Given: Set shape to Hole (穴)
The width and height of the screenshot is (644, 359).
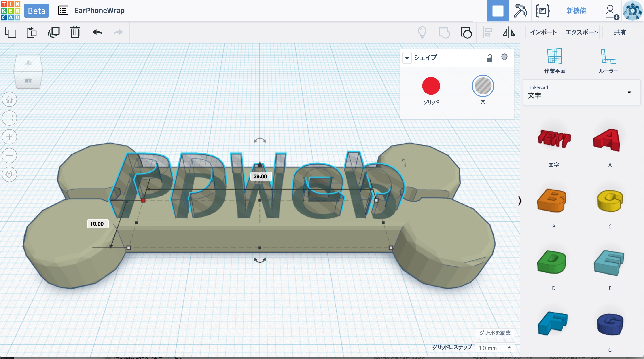Looking at the screenshot, I should click(x=483, y=86).
